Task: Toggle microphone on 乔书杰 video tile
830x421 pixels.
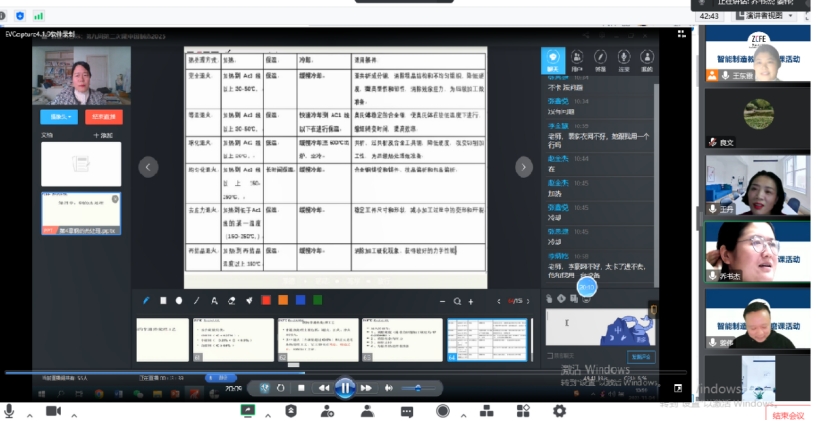Action: click(714, 276)
